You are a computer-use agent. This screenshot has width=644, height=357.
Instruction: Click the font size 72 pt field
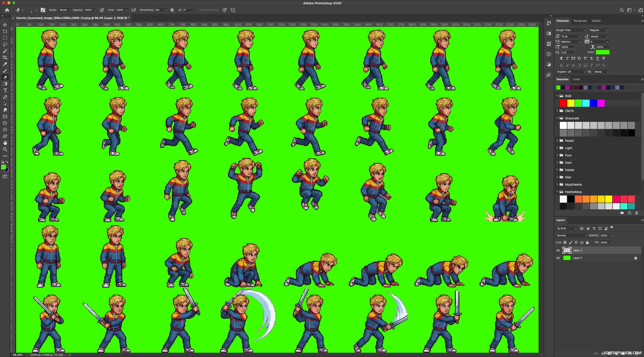click(x=569, y=36)
